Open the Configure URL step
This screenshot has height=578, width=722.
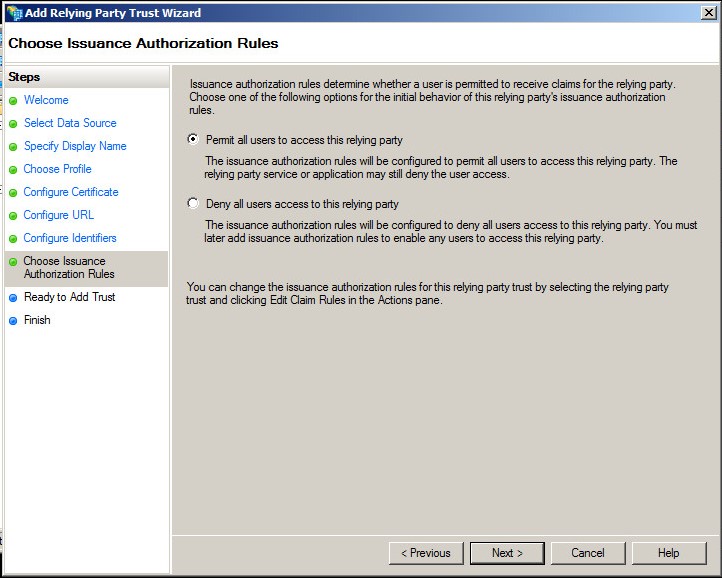click(58, 215)
